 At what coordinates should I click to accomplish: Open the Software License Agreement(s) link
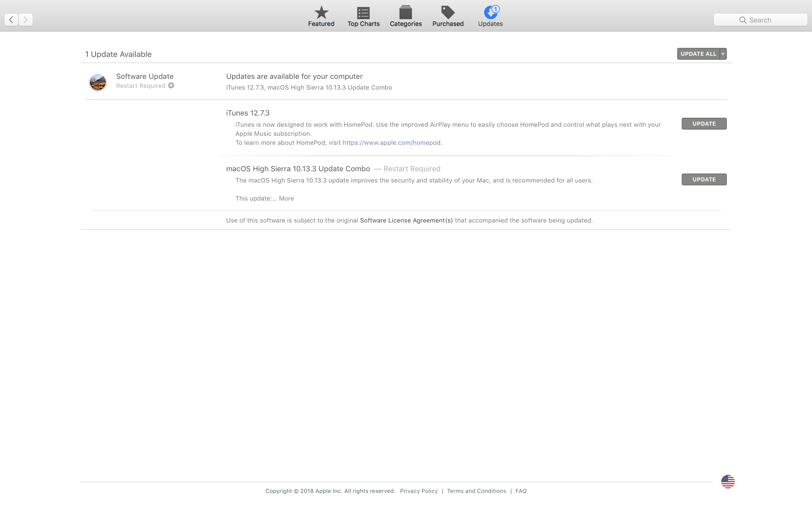click(406, 220)
